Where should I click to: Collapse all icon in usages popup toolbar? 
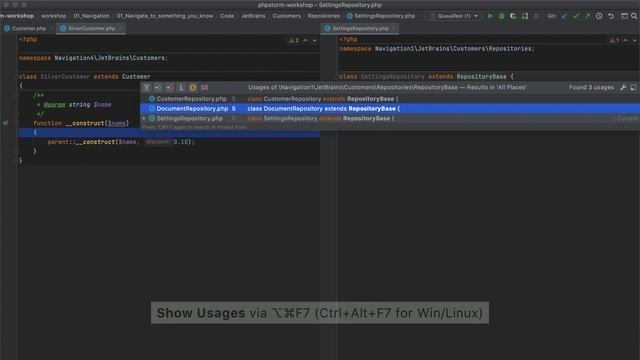pos(158,87)
